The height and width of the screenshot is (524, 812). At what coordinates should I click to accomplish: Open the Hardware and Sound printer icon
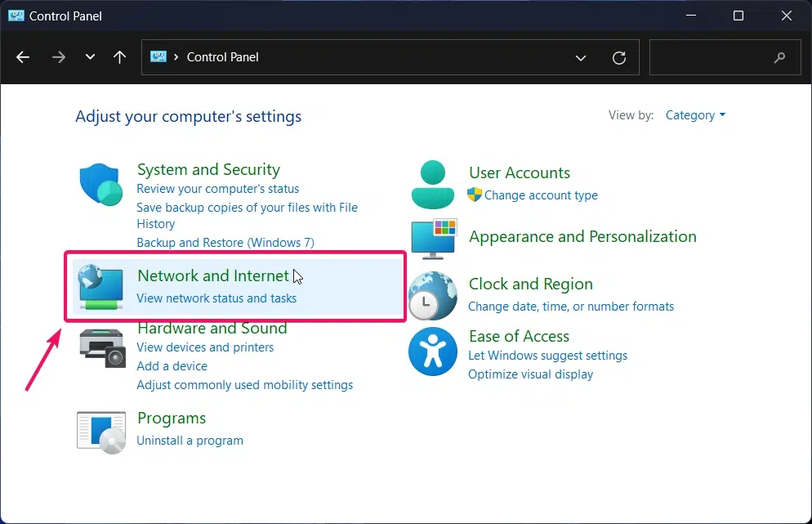pos(103,348)
